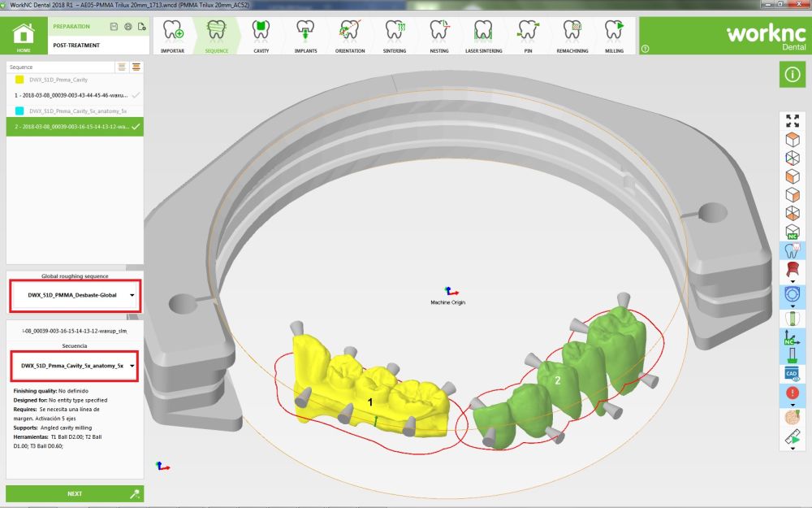Open the Nesting step
Viewport: 812px width, 508px height.
point(439,37)
